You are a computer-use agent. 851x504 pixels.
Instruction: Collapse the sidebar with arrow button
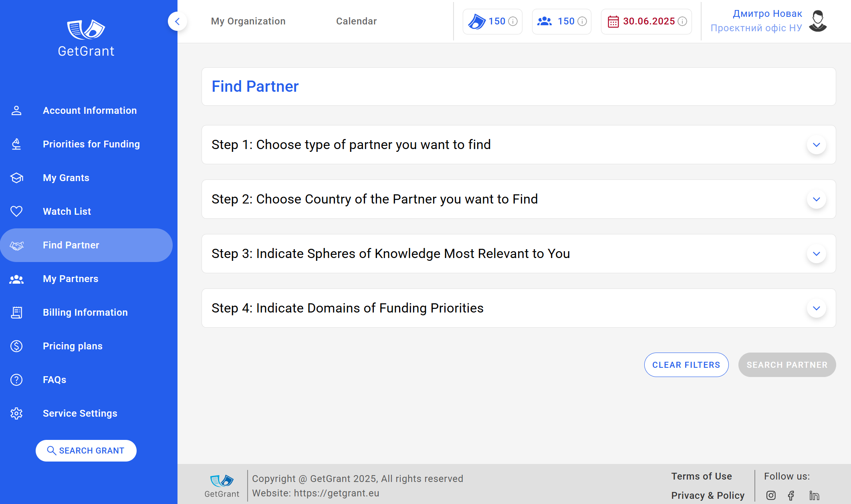click(x=177, y=21)
